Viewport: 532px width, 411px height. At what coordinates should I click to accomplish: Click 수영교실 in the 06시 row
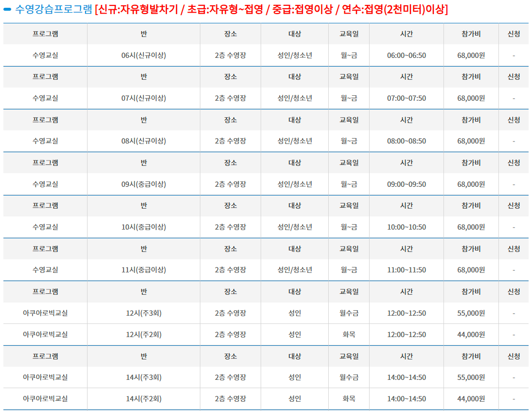click(45, 55)
